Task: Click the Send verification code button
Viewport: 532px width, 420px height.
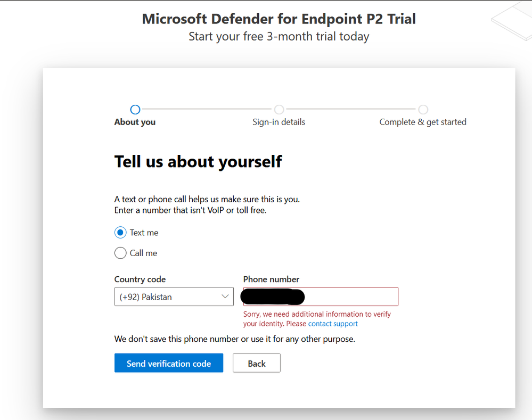Action: 169,363
